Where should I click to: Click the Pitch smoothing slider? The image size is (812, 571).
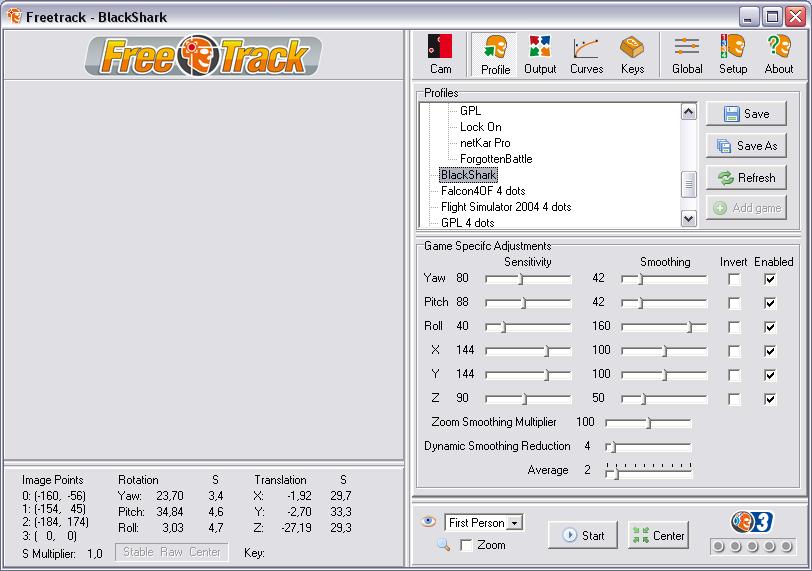pyautogui.click(x=664, y=303)
